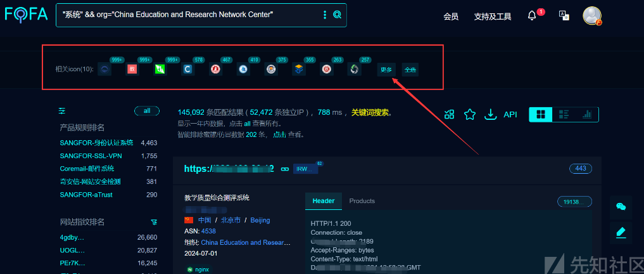Filter by fingerprint UOGL…
Image resolution: width=644 pixels, height=274 pixels.
click(73, 250)
